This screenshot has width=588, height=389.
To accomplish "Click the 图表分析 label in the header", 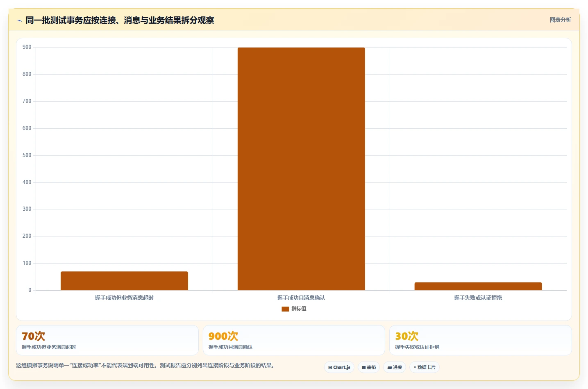I will coord(560,20).
